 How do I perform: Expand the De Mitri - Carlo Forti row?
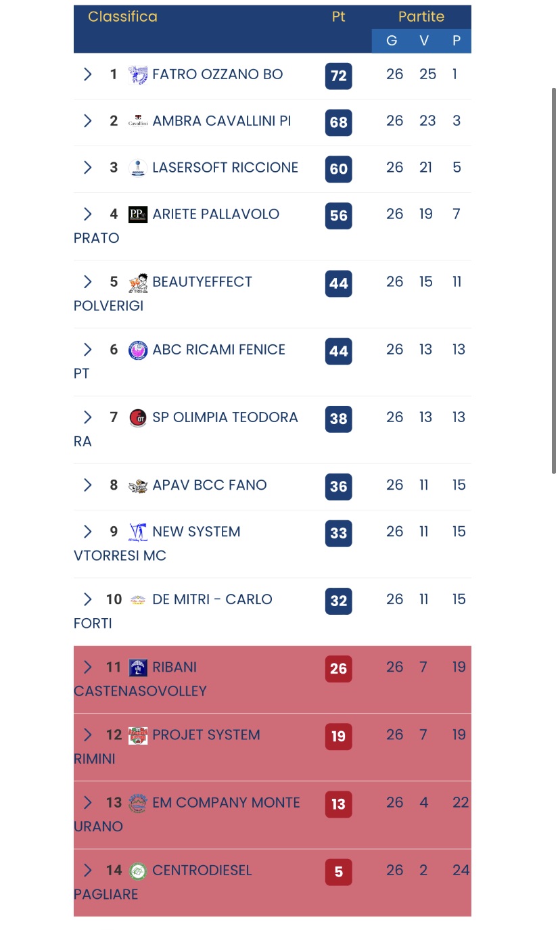[x=87, y=599]
